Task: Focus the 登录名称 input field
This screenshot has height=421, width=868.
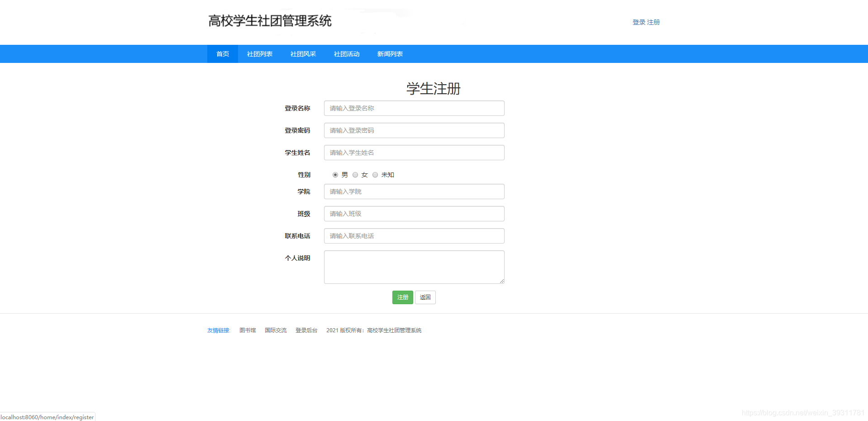Action: [414, 108]
